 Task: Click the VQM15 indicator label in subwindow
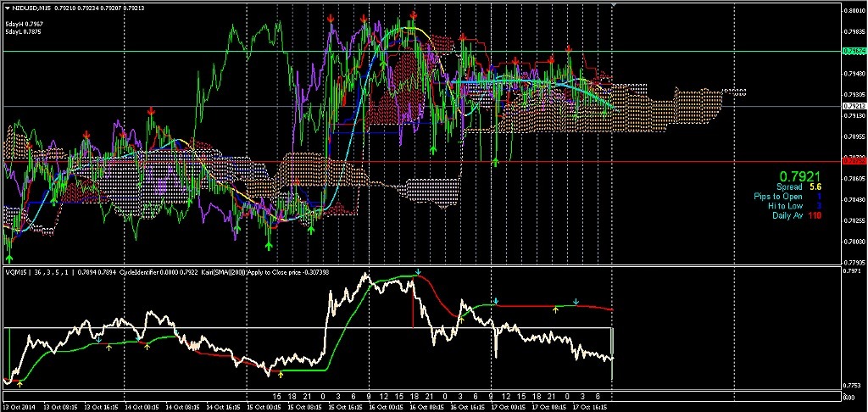tap(17, 272)
